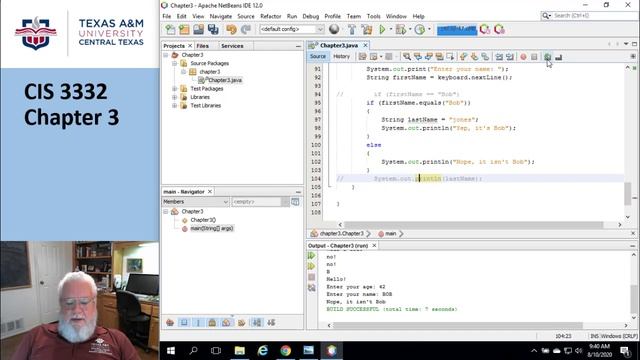Click the Profile Project clock icon
The image size is (640, 360).
coord(420,29)
